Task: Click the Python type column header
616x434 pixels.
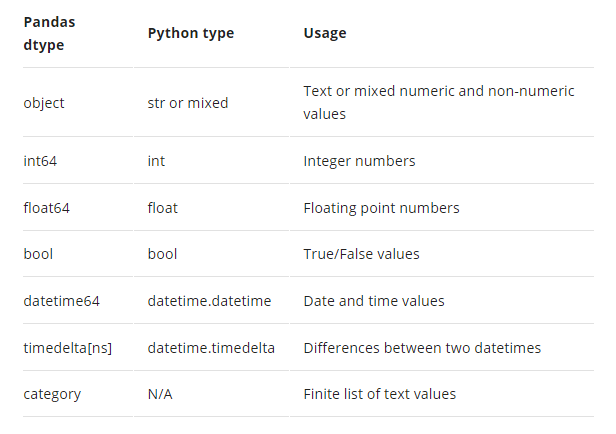Action: pyautogui.click(x=191, y=33)
